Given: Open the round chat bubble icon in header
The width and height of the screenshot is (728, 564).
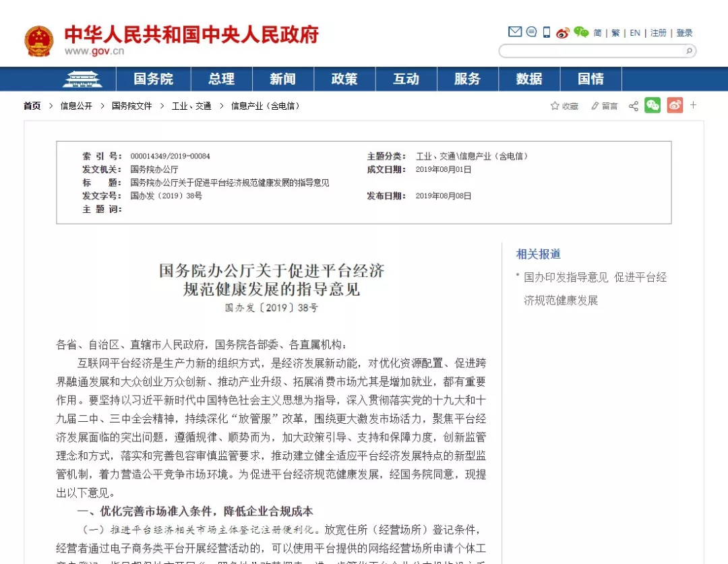Looking at the screenshot, I should pos(531,32).
